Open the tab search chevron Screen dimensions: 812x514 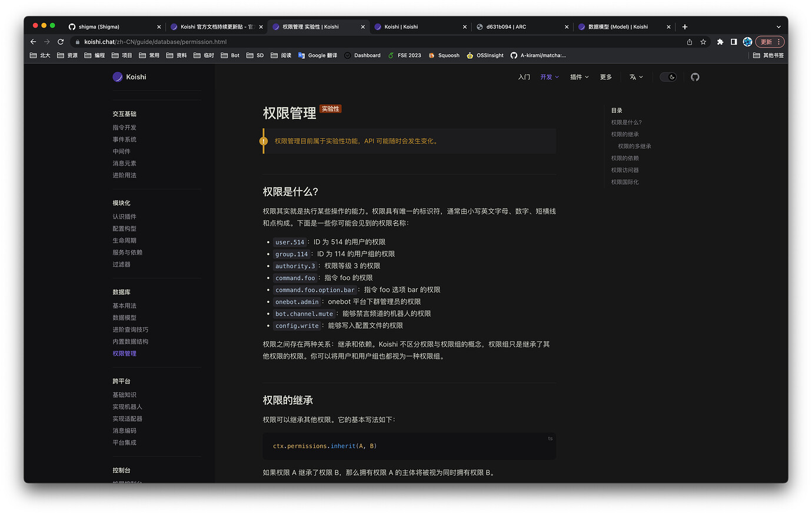[778, 26]
